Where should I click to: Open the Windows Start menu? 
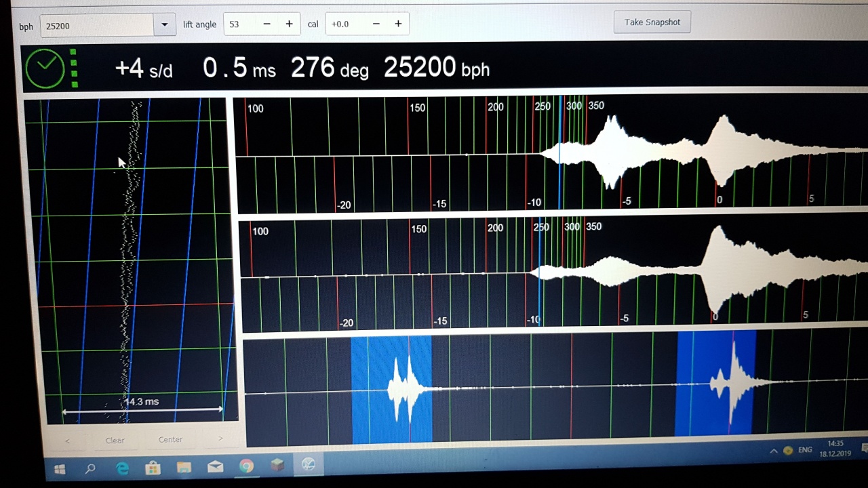[x=60, y=469]
